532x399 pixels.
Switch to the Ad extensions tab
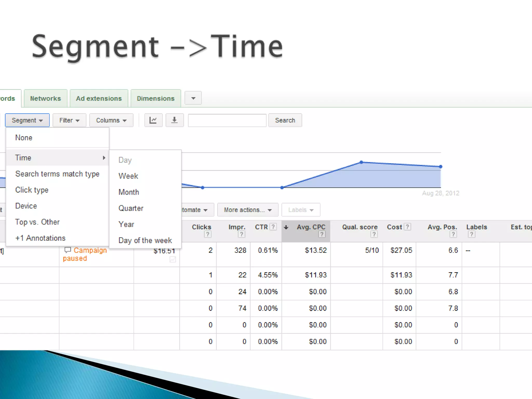[99, 98]
